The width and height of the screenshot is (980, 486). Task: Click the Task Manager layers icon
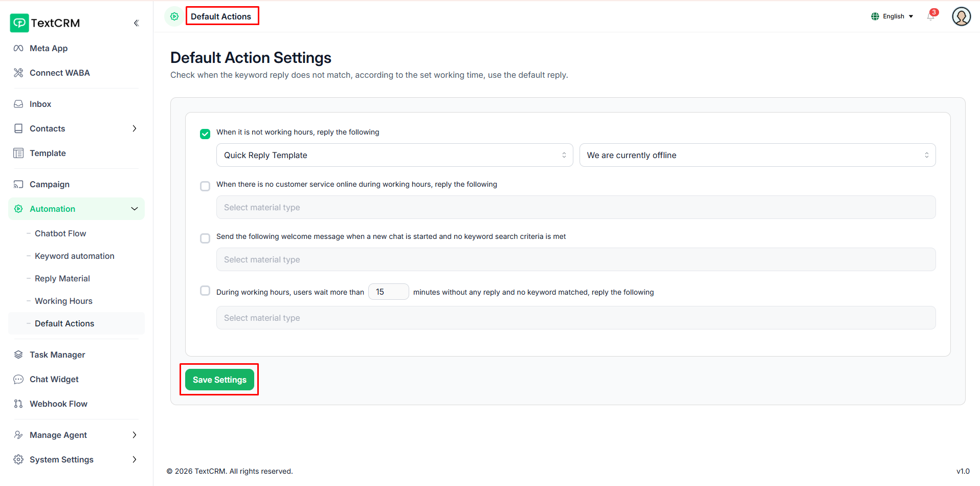coord(18,355)
